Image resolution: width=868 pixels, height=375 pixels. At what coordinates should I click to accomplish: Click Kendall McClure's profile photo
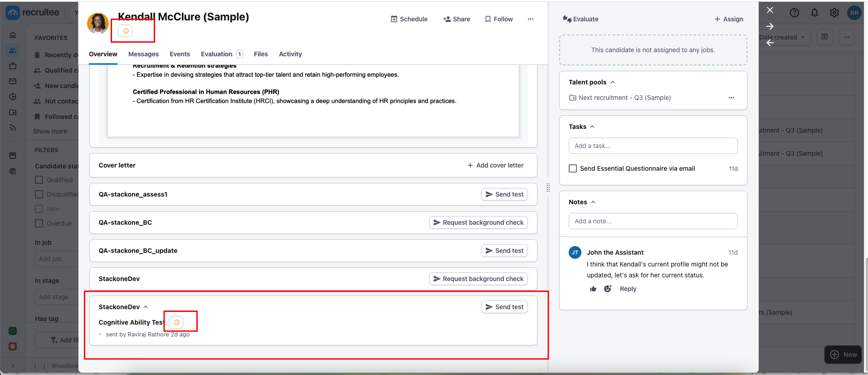point(98,23)
